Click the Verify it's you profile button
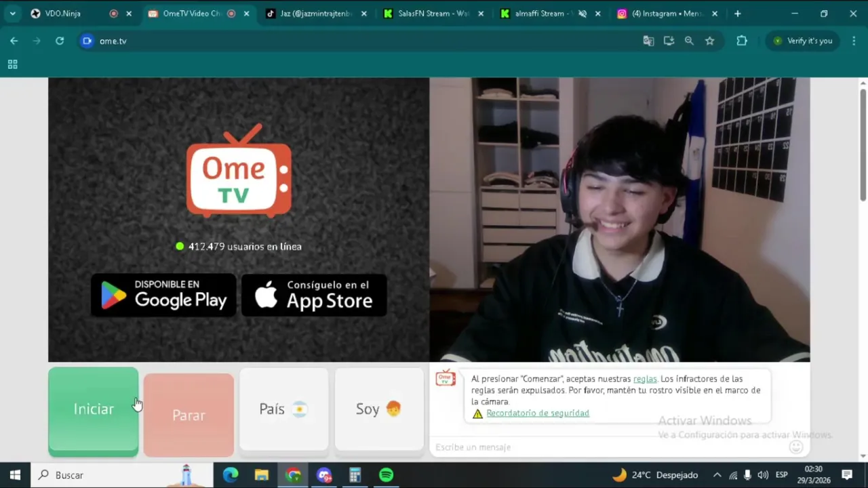This screenshot has height=488, width=868. coord(803,41)
